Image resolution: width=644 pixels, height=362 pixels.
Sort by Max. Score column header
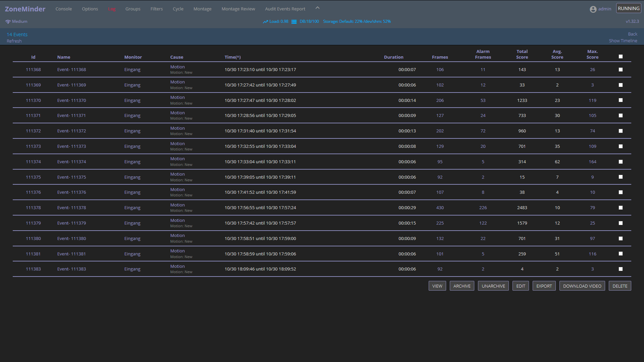[x=592, y=54]
